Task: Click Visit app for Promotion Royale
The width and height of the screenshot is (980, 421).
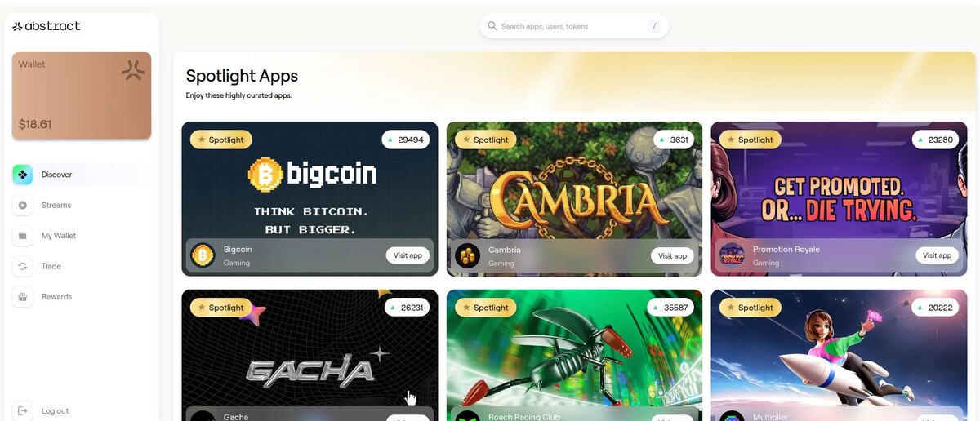Action: (937, 255)
